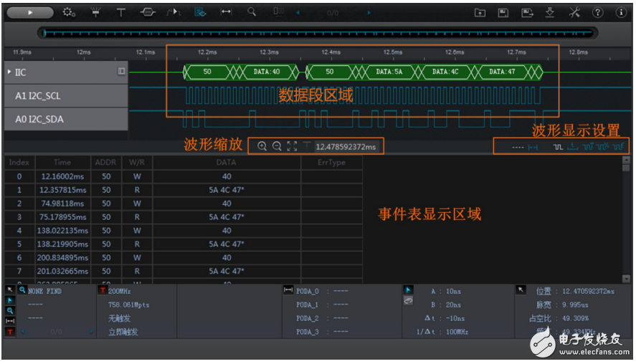Screen dimensions: 636x364
Task: Select the A1 I2C_SCL channel label
Action: click(x=38, y=95)
